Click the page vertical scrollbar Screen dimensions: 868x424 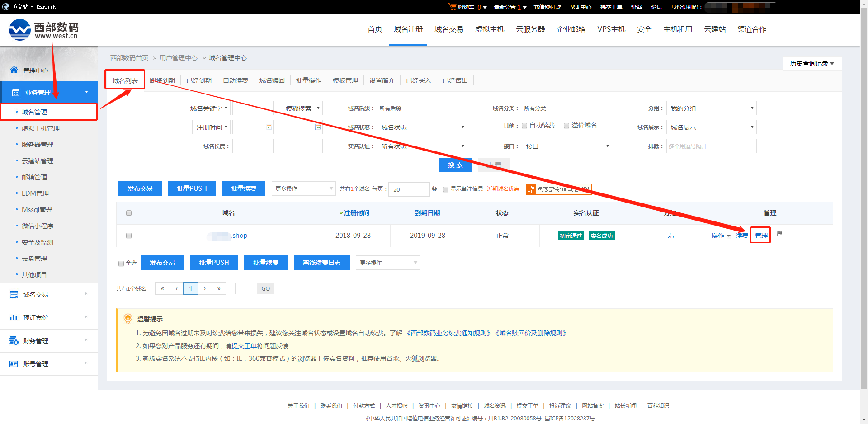(x=864, y=181)
